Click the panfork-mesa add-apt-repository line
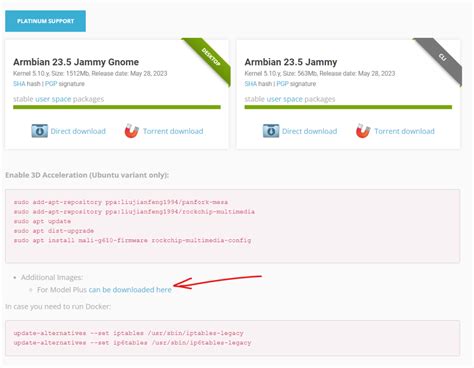474x368 pixels. [121, 202]
